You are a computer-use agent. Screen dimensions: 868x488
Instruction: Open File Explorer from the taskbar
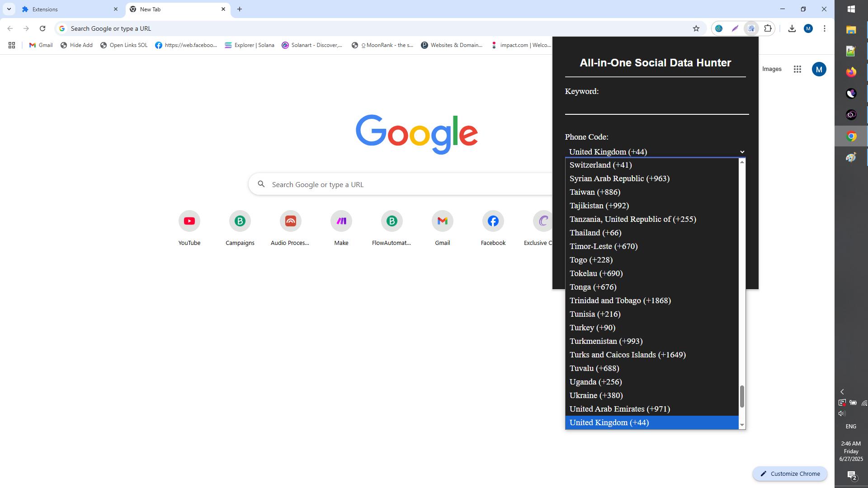(851, 30)
